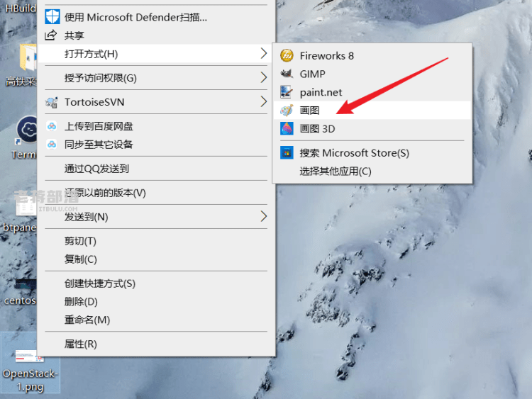Choose 同步至其它设备
This screenshot has height=399, width=532.
[x=156, y=145]
